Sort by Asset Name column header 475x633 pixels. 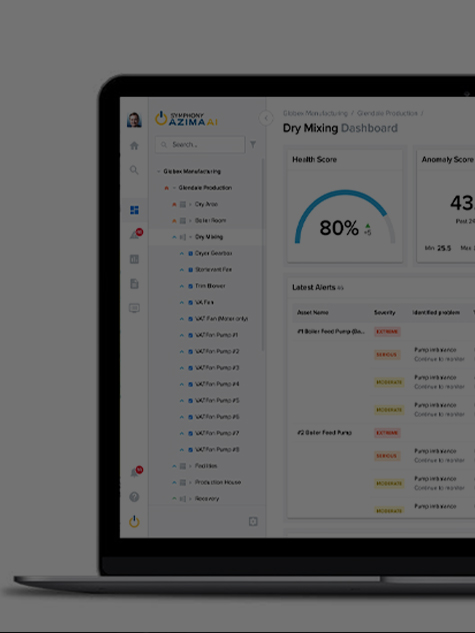pyautogui.click(x=313, y=312)
